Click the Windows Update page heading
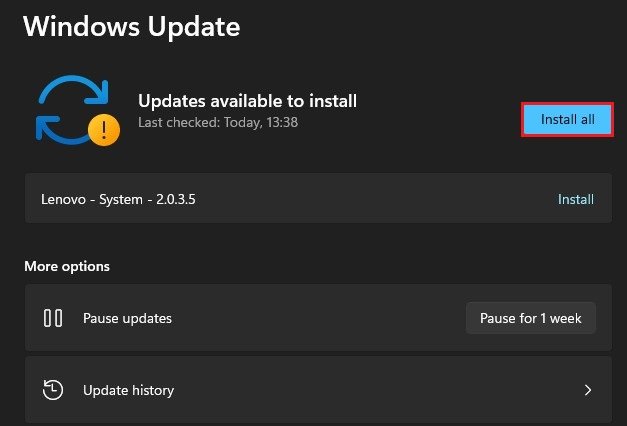Viewport: 627px width, 426px height. click(131, 27)
